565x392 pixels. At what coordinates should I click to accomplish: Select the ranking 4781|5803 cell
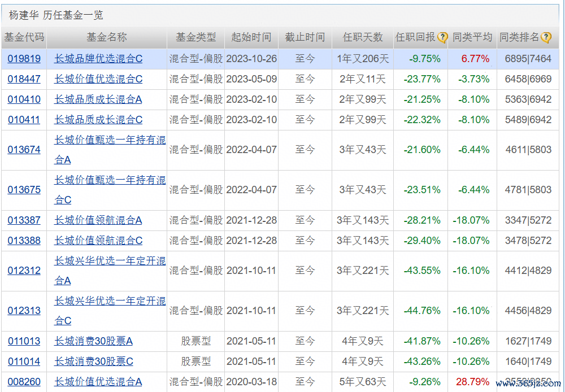528,190
